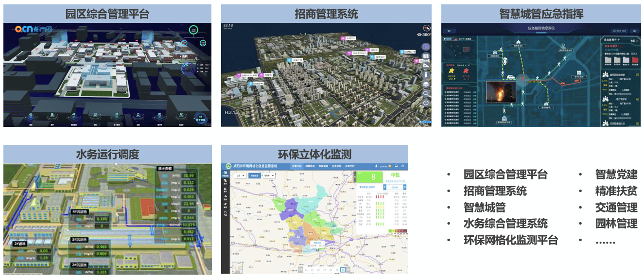Check the second rescue team checkbox
Viewport: 644px width, 280px height.
click(x=638, y=99)
